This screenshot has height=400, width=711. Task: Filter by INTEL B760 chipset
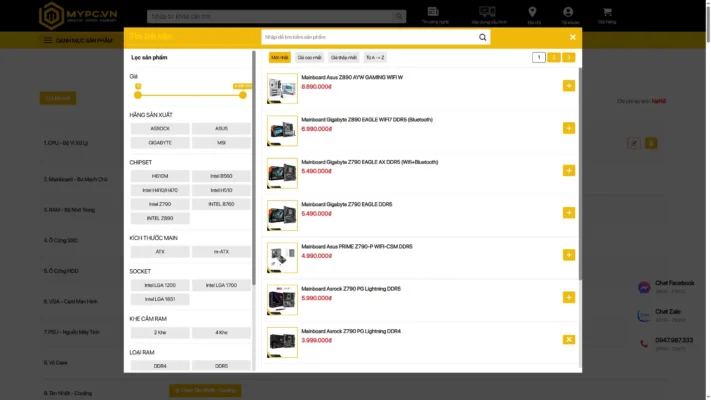pos(221,204)
